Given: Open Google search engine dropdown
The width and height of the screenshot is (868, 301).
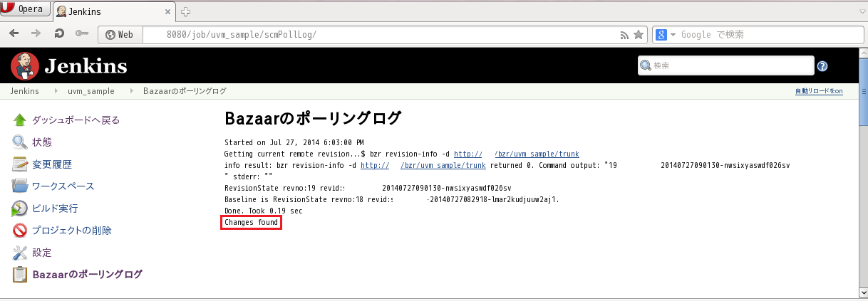Looking at the screenshot, I should (666, 34).
